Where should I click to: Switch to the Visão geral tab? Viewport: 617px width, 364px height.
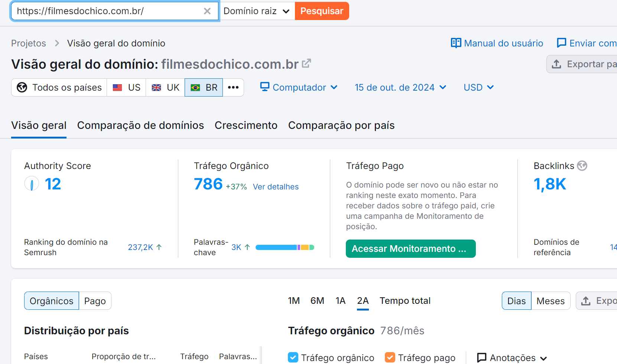[x=39, y=126]
